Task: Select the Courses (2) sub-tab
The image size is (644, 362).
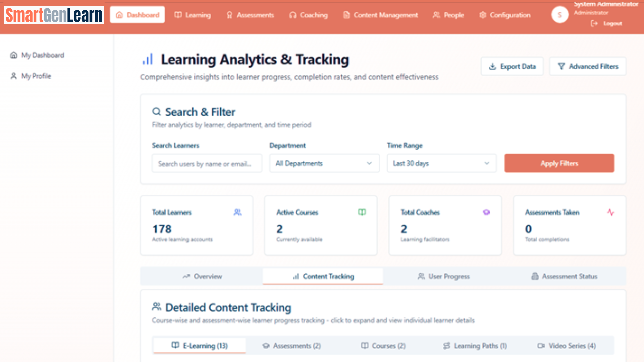Action: point(383,346)
